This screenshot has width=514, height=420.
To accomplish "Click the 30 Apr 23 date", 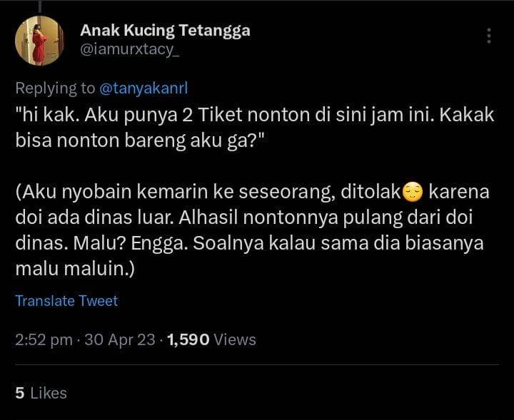I will (119, 339).
